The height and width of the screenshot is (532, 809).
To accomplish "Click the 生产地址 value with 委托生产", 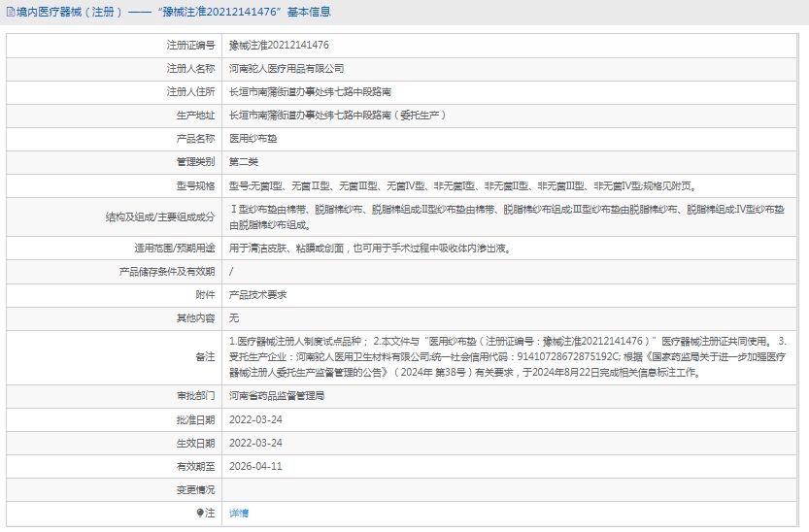I will (336, 115).
